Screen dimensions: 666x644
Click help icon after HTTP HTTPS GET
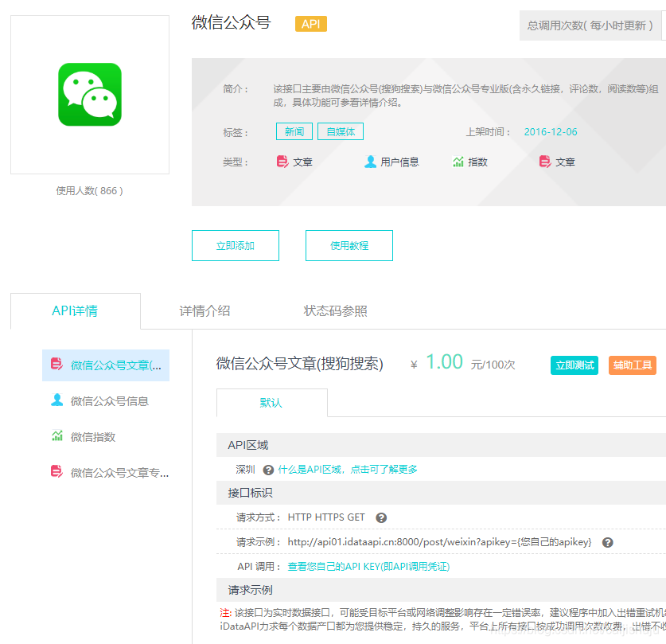tap(381, 518)
